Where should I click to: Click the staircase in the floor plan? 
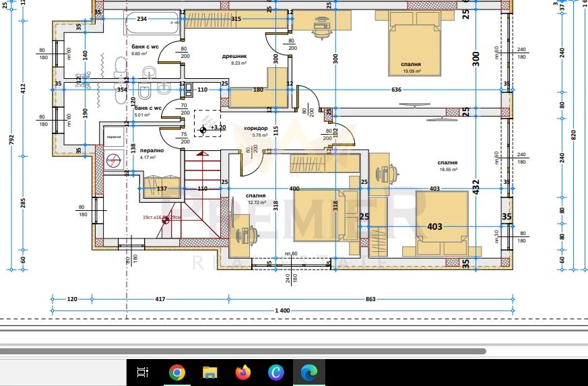(x=197, y=195)
